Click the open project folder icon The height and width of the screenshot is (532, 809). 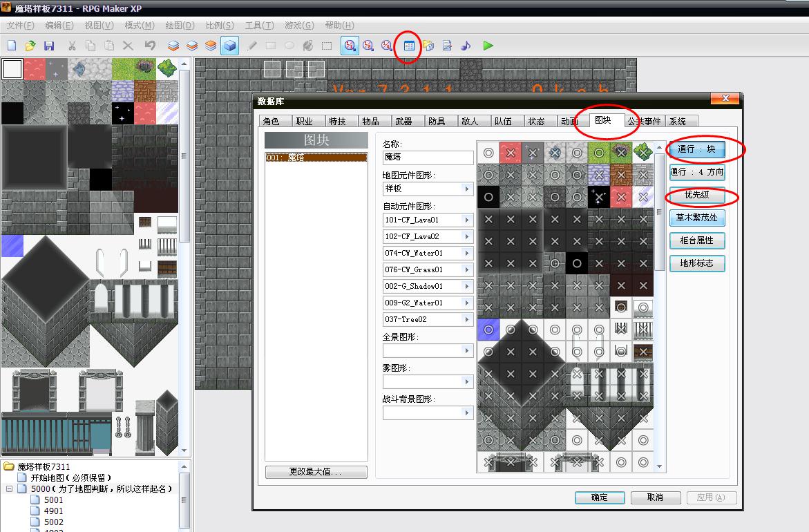pos(30,46)
